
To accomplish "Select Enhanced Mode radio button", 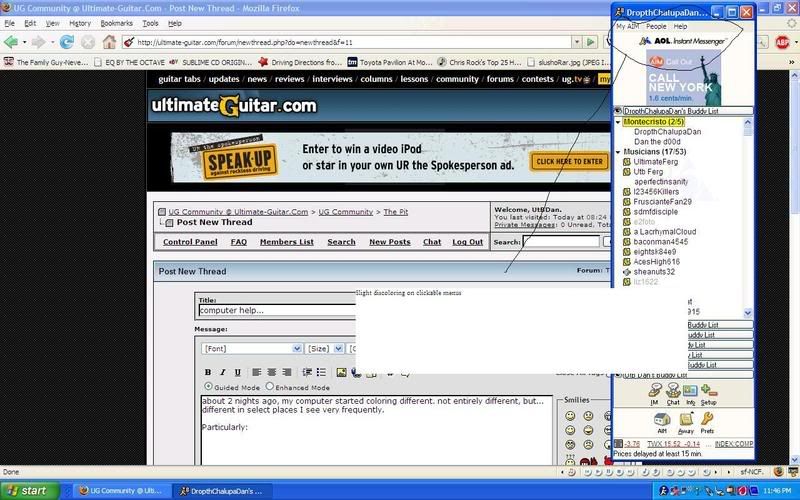I will tap(269, 386).
